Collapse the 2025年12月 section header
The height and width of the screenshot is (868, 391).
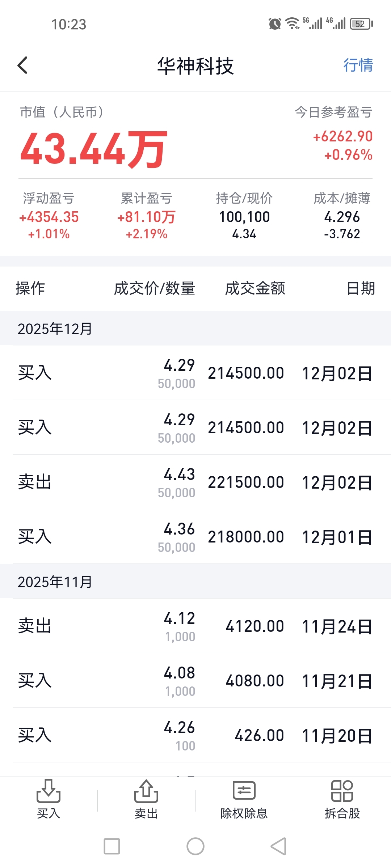click(195, 328)
